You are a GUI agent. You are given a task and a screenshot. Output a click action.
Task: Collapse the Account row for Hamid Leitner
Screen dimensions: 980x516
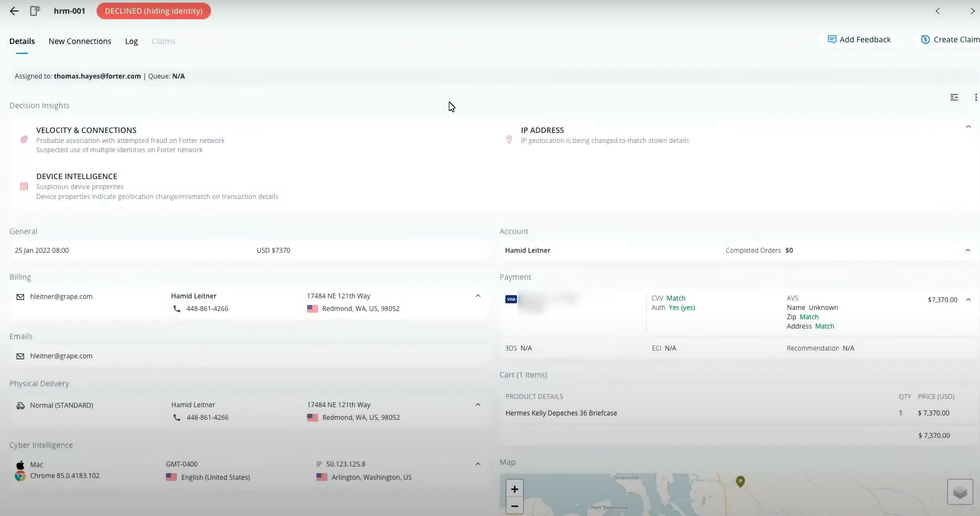point(968,250)
